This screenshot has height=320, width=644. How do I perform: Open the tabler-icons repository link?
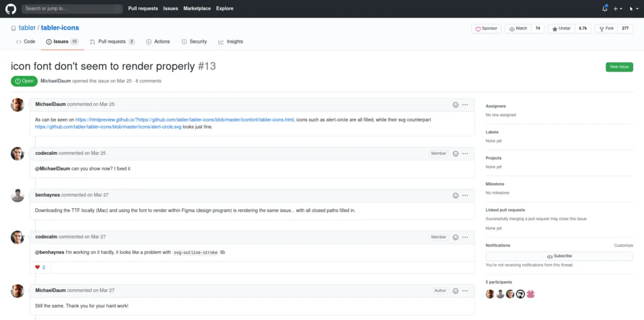coord(60,28)
